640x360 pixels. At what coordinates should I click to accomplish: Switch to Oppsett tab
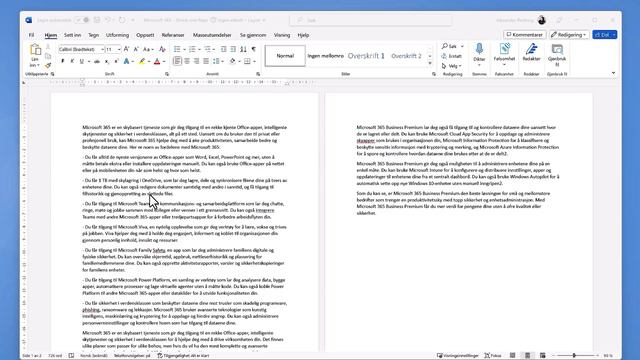tap(145, 35)
